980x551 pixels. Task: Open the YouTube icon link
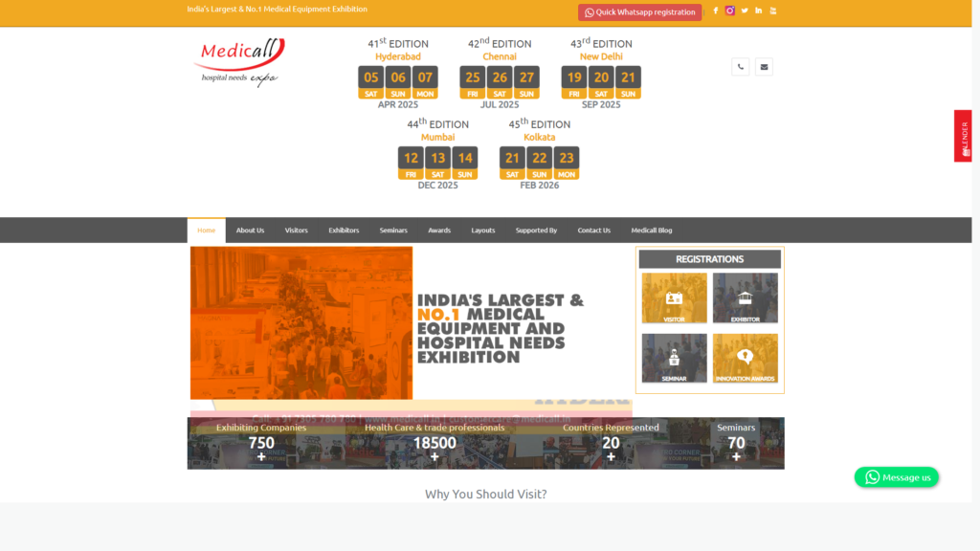click(x=773, y=11)
